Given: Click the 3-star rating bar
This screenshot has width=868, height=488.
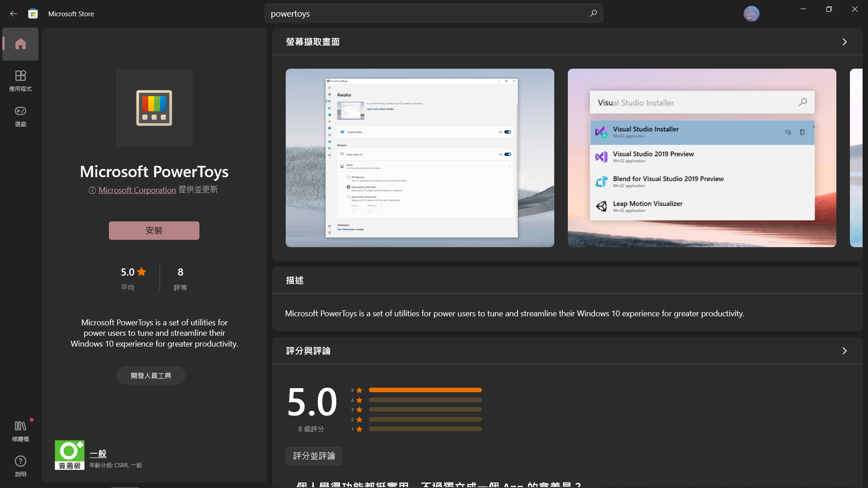Looking at the screenshot, I should tap(425, 409).
